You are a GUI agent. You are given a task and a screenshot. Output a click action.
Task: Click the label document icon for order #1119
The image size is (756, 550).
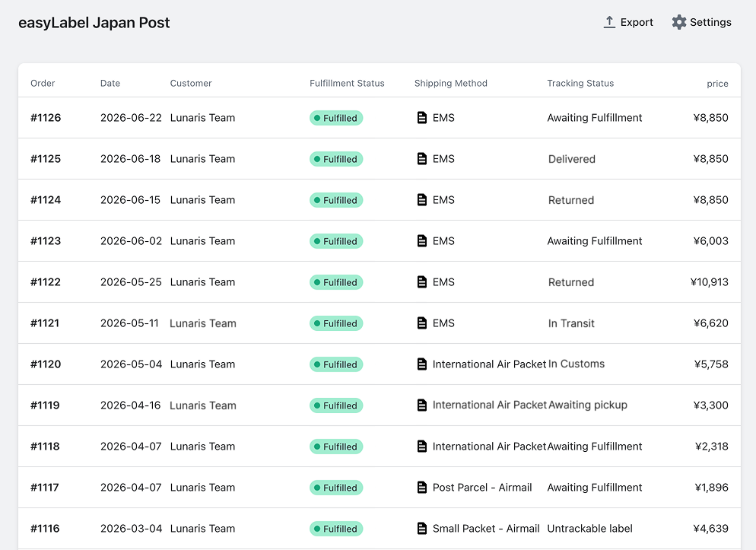pos(421,405)
